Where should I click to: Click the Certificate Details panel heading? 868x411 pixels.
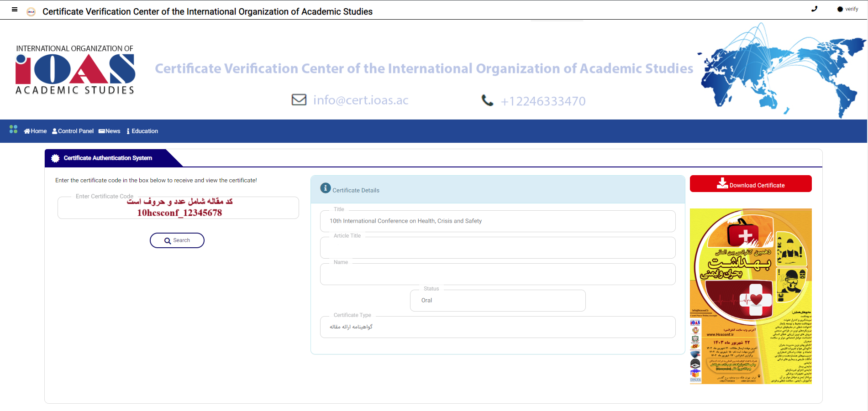pos(356,190)
